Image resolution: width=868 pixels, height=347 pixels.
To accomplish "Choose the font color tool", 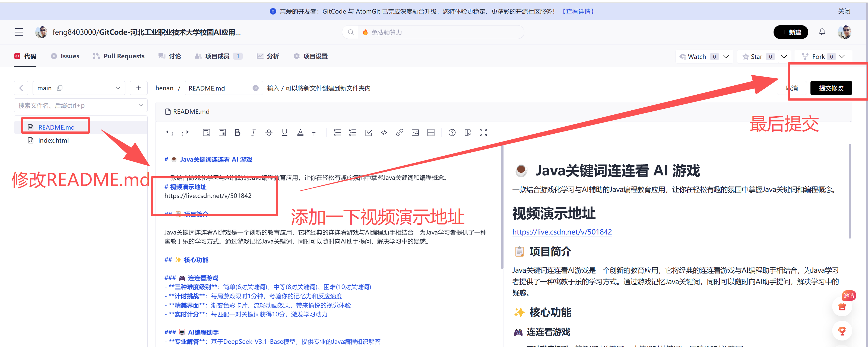I will coord(300,133).
